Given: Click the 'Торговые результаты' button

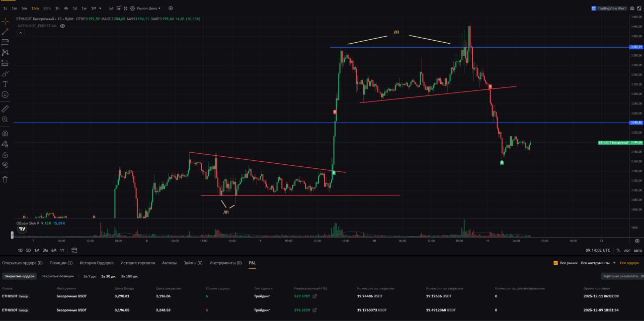Looking at the screenshot, I should click(622, 276).
